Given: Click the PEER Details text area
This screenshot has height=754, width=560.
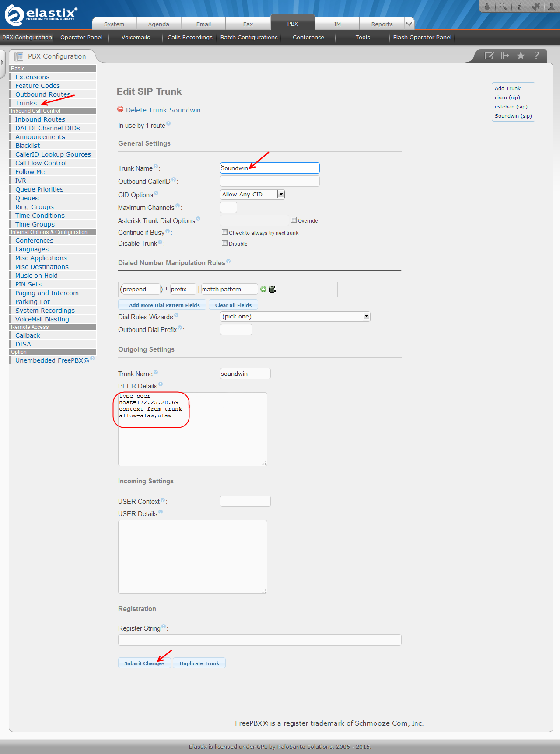Looking at the screenshot, I should [192, 429].
